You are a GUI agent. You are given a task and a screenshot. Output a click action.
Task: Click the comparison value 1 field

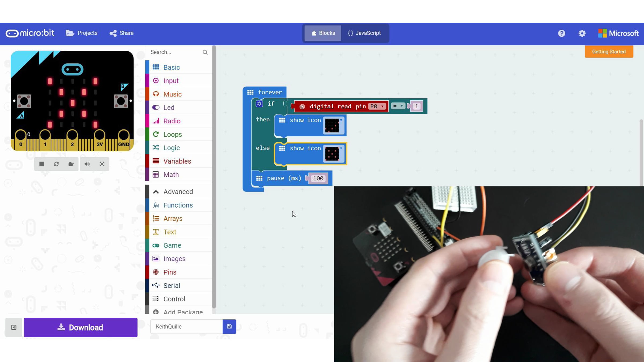click(x=416, y=106)
